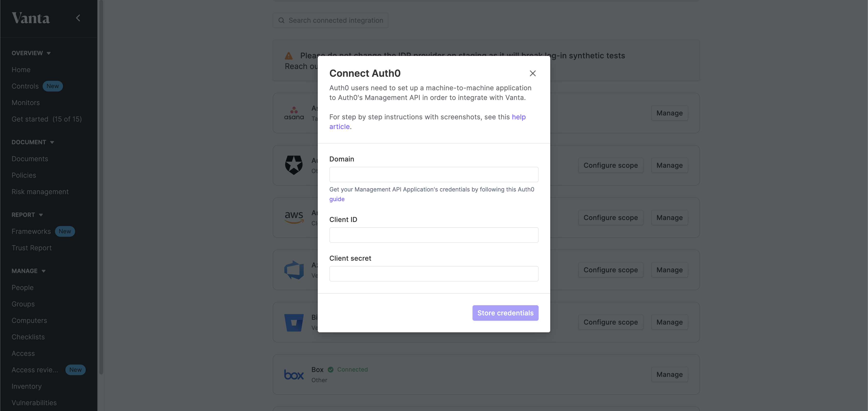Click Configure scope for AWS row

[611, 218]
